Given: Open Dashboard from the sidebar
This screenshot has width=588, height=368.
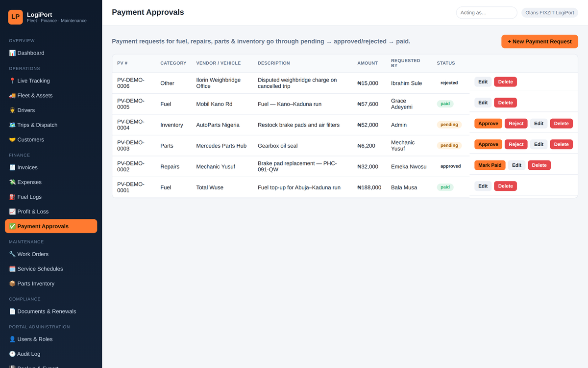Looking at the screenshot, I should click(51, 53).
